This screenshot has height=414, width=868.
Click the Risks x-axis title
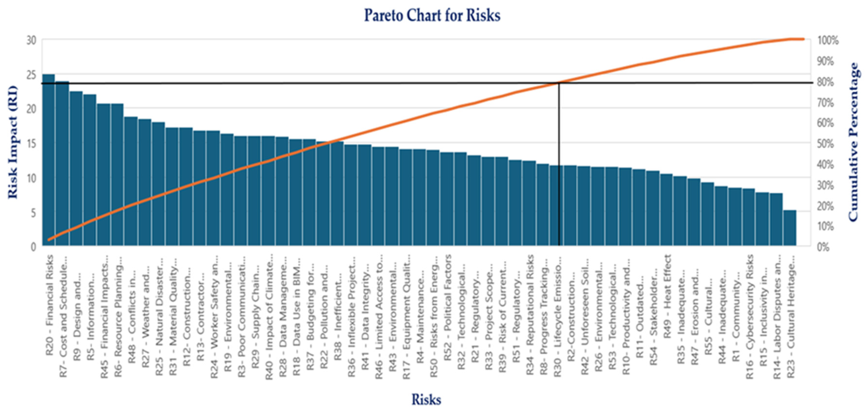tap(426, 400)
